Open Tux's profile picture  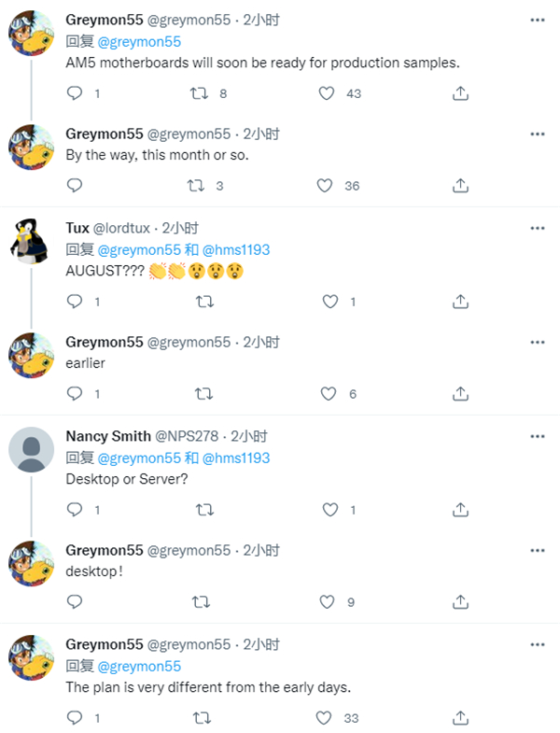click(31, 240)
